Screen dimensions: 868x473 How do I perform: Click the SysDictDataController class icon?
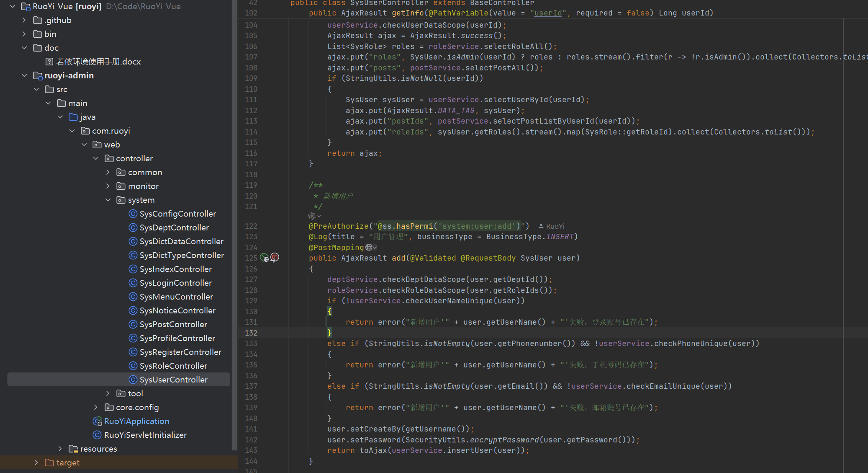tap(133, 241)
